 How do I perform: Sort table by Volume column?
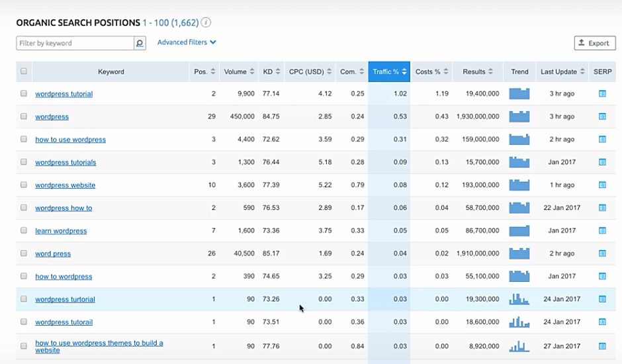tap(239, 71)
